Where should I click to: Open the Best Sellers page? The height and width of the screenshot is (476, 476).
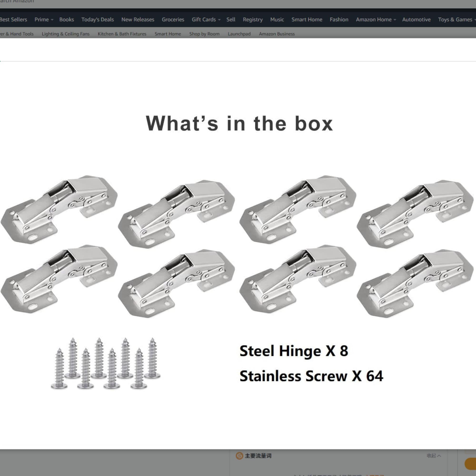[13, 20]
